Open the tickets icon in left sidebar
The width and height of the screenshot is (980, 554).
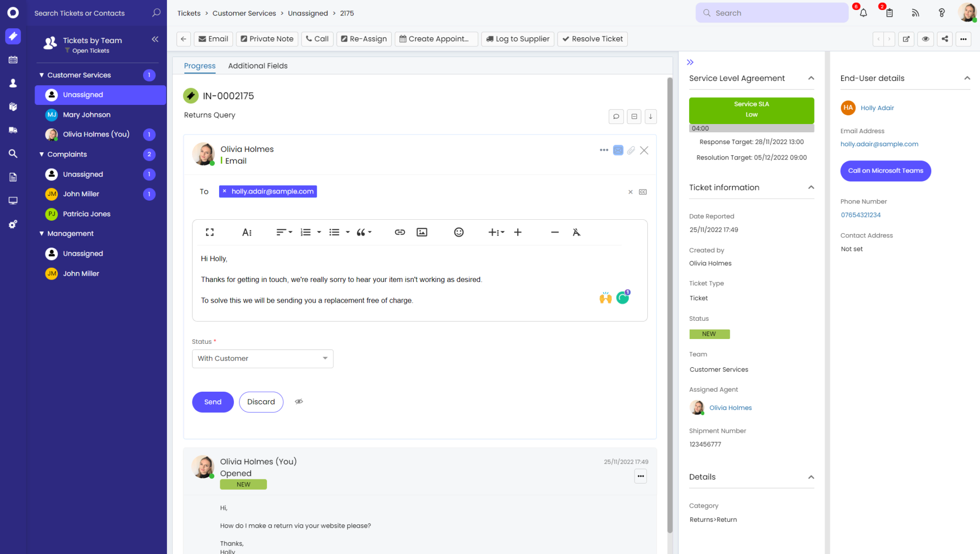click(x=13, y=36)
